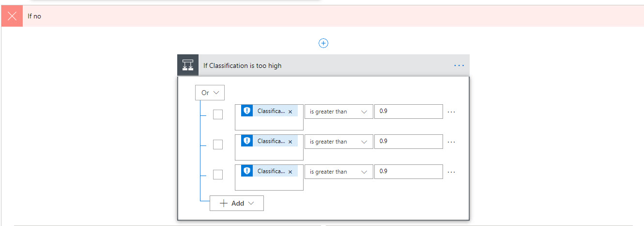Open the Or logical operator dropdown
644x226 pixels.
coord(210,93)
